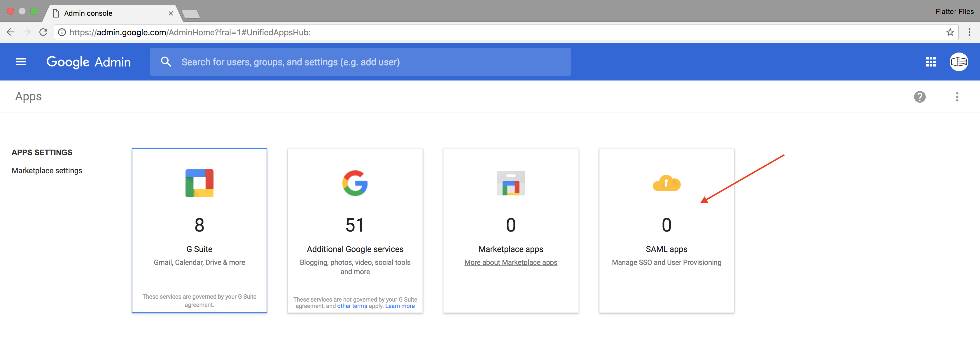This screenshot has width=980, height=357.
Task: Open the G Suite card title
Action: [x=199, y=249]
